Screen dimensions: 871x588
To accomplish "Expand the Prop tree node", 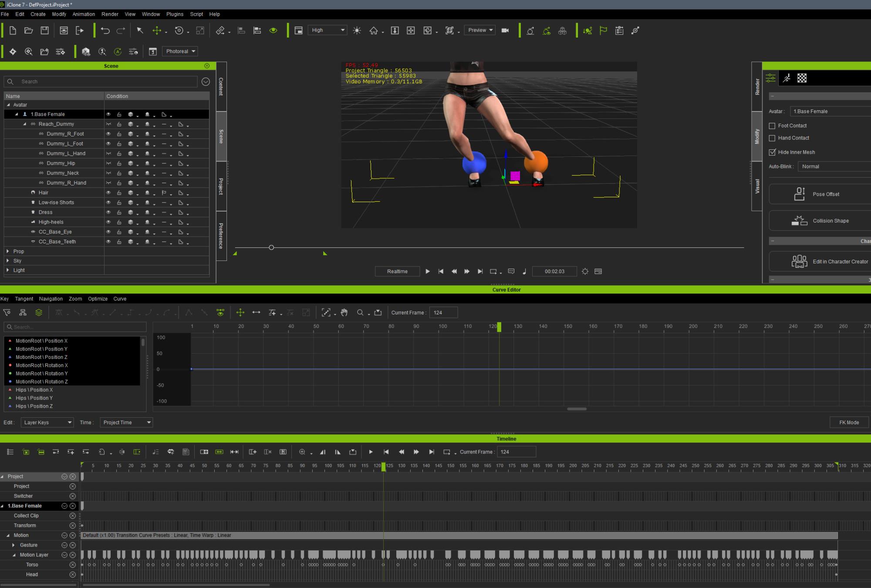I will point(8,251).
